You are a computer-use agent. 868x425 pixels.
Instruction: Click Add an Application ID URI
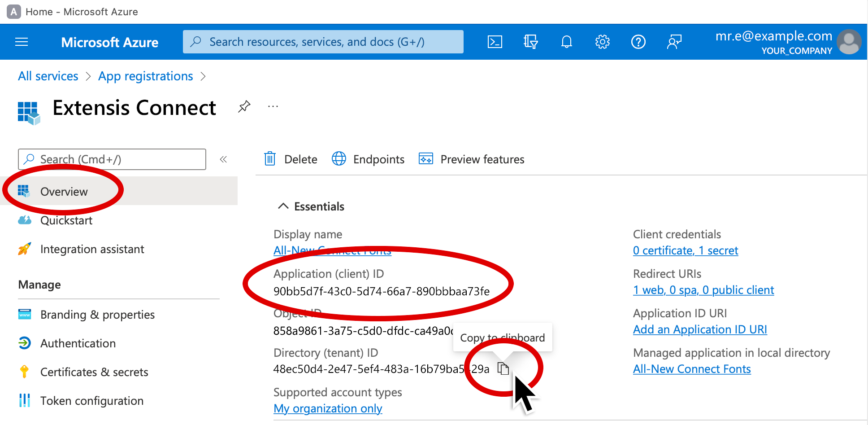(x=700, y=329)
